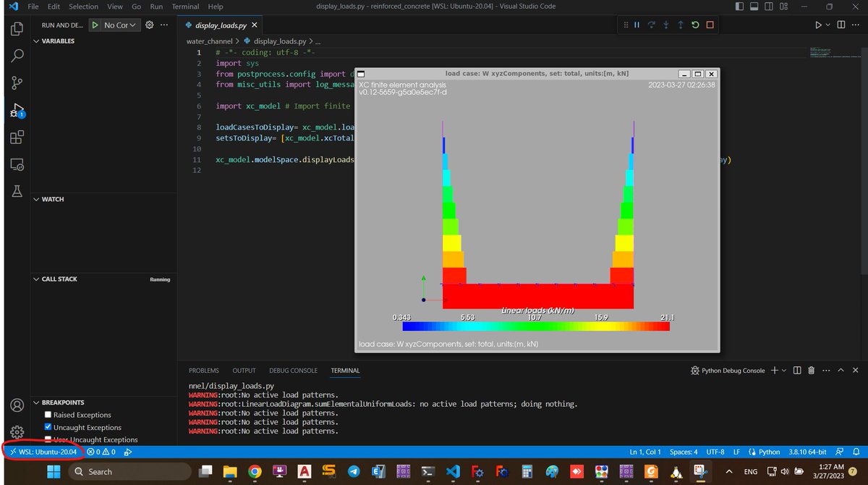Open the new terminal launch profile dropdown
This screenshot has height=485, width=868.
(784, 370)
